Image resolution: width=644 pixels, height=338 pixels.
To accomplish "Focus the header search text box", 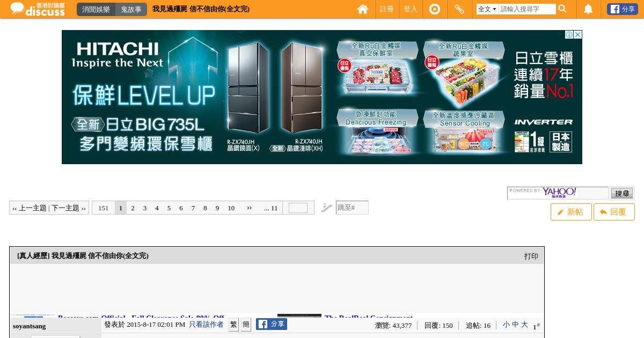I will [x=527, y=9].
